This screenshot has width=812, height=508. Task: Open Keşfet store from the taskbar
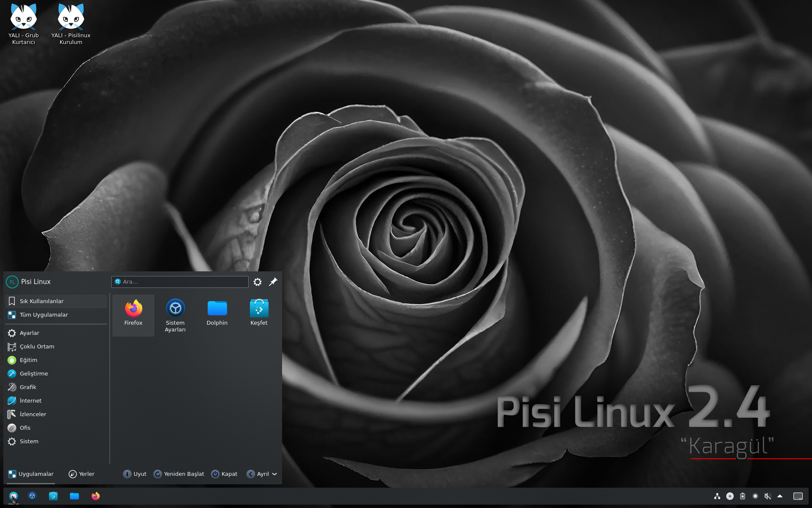[x=53, y=496]
